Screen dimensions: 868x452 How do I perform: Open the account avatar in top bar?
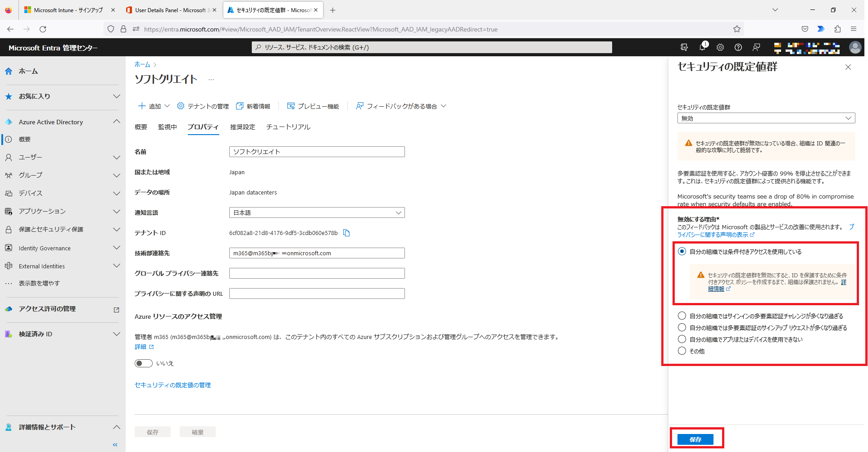coord(855,47)
